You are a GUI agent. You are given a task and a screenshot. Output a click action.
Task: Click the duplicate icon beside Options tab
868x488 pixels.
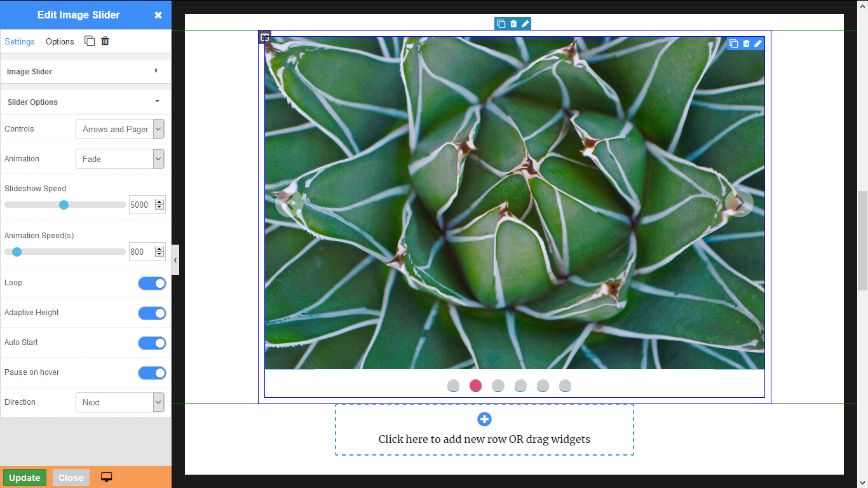coord(90,41)
